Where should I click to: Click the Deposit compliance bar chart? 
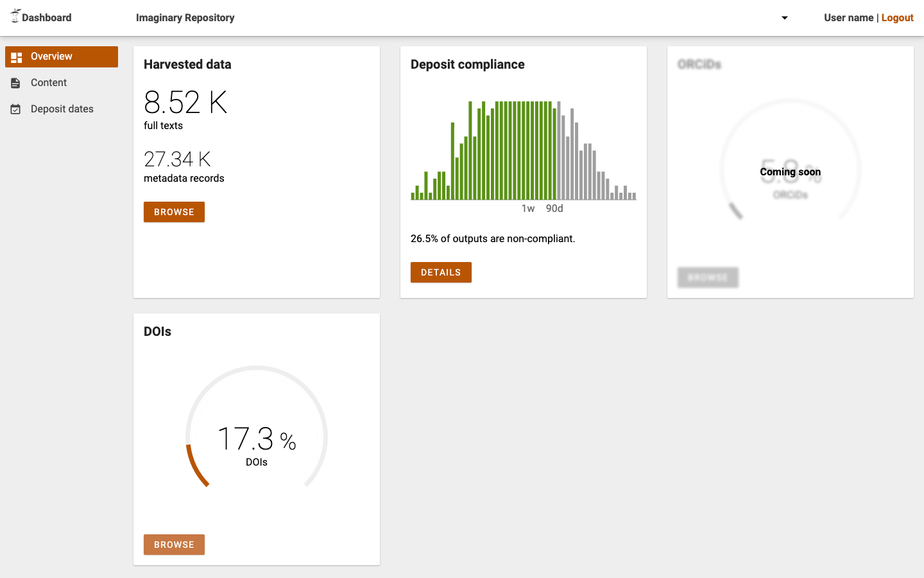pos(523,151)
